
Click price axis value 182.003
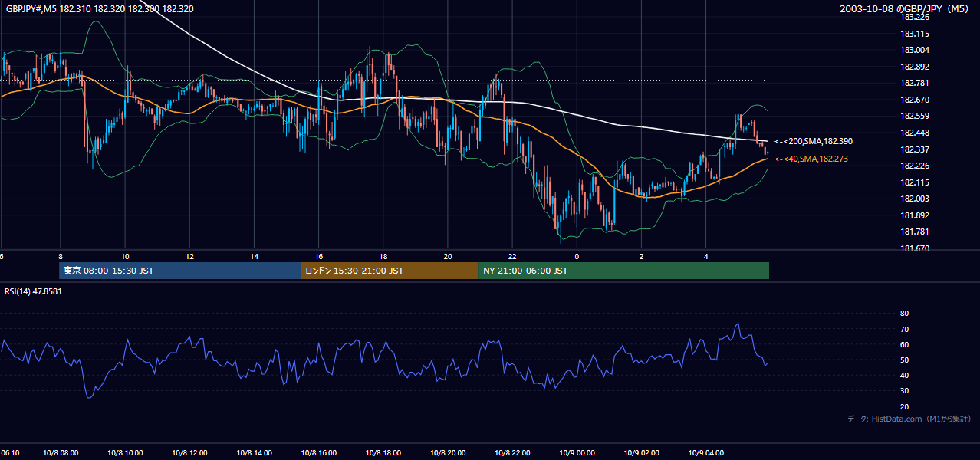click(x=914, y=199)
